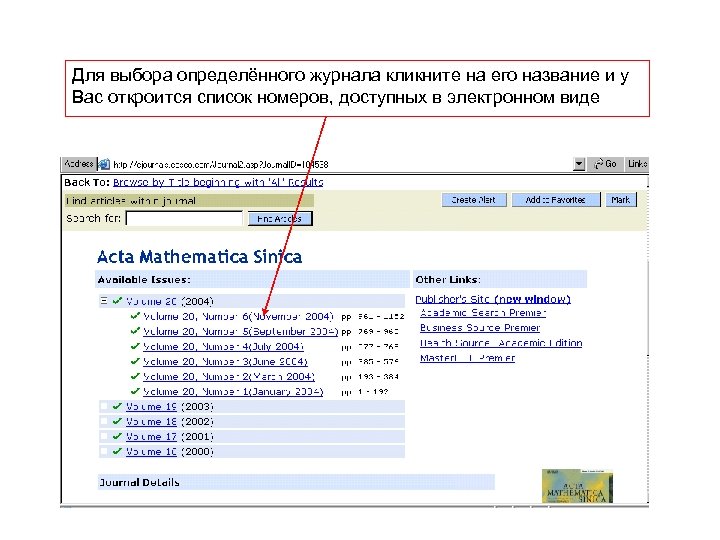
Task: Click the URL text in address bar
Action: pyautogui.click(x=220, y=164)
